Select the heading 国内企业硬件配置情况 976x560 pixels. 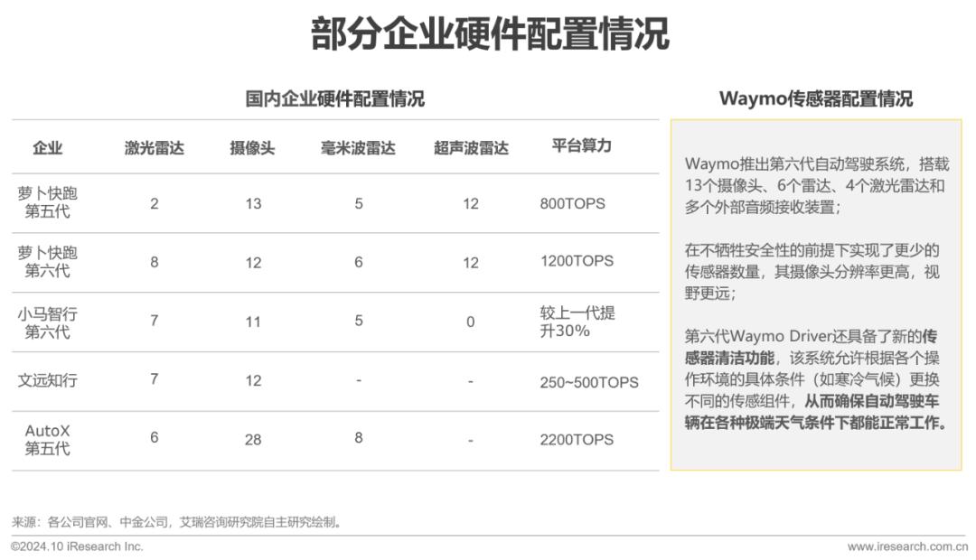[x=335, y=98]
